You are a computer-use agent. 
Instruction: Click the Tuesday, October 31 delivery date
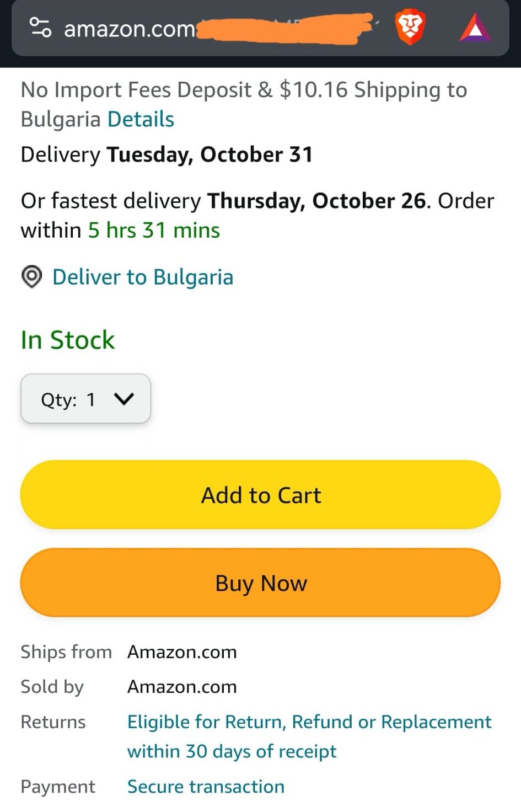pos(210,154)
